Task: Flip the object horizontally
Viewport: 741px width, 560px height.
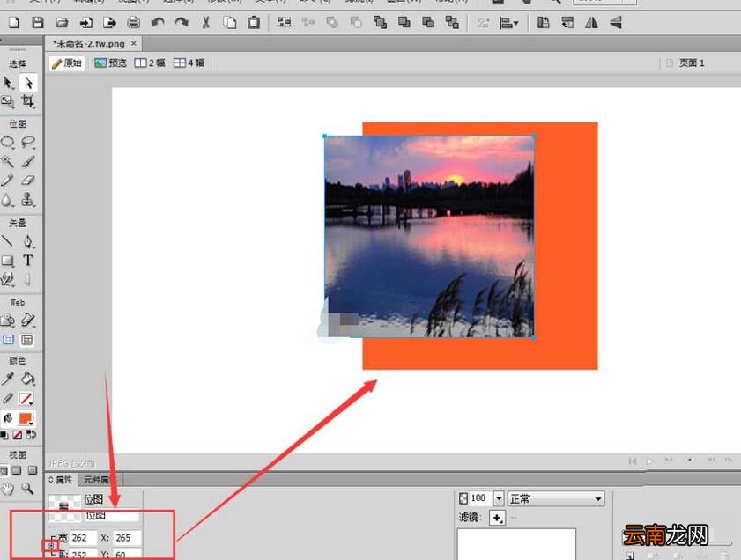Action: (x=591, y=23)
